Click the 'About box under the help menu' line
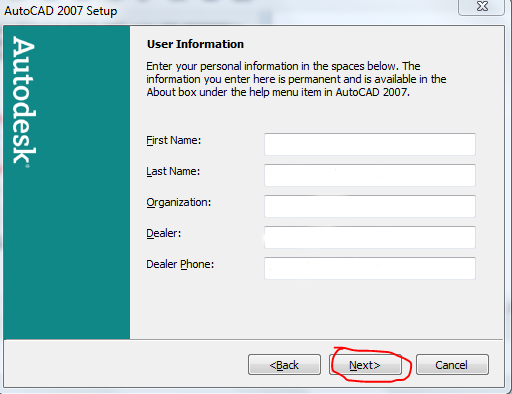This screenshot has height=394, width=512. coord(278,92)
